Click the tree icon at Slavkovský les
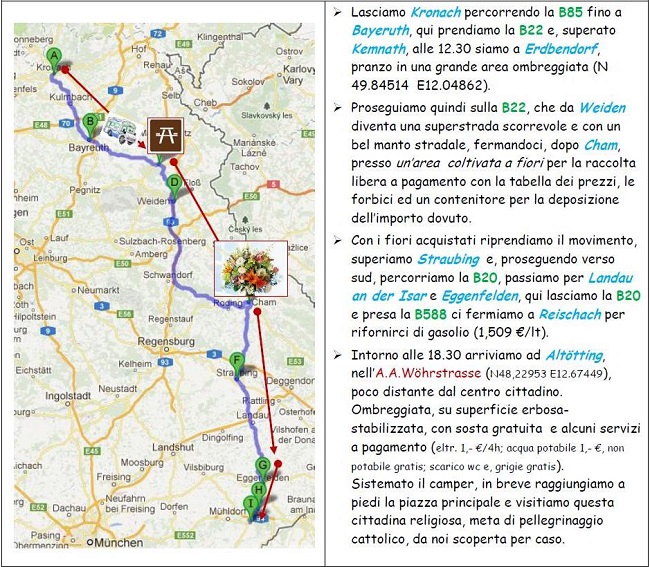Image resolution: width=650 pixels, height=567 pixels. click(x=267, y=106)
